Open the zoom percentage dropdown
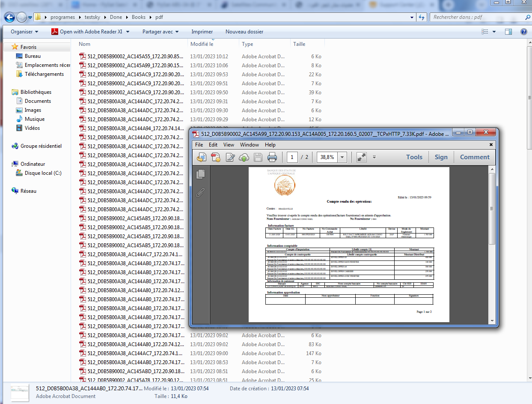532x404 pixels. click(x=342, y=157)
